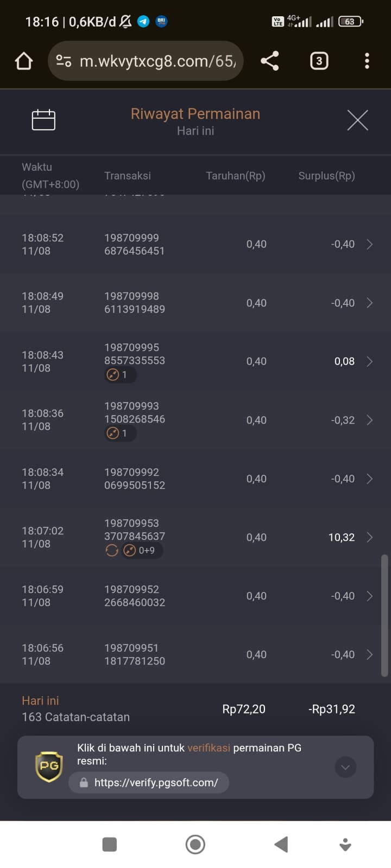
Task: Open the calendar date picker icon
Action: [x=43, y=120]
